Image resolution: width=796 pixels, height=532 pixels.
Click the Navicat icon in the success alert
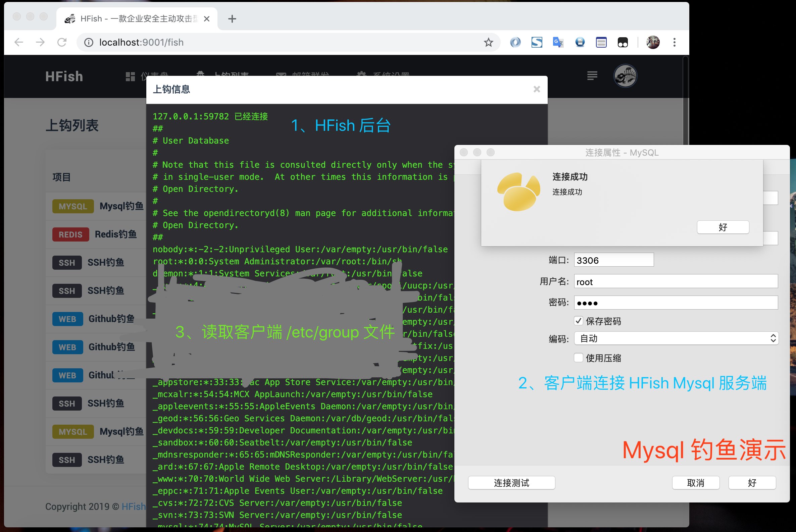(519, 192)
